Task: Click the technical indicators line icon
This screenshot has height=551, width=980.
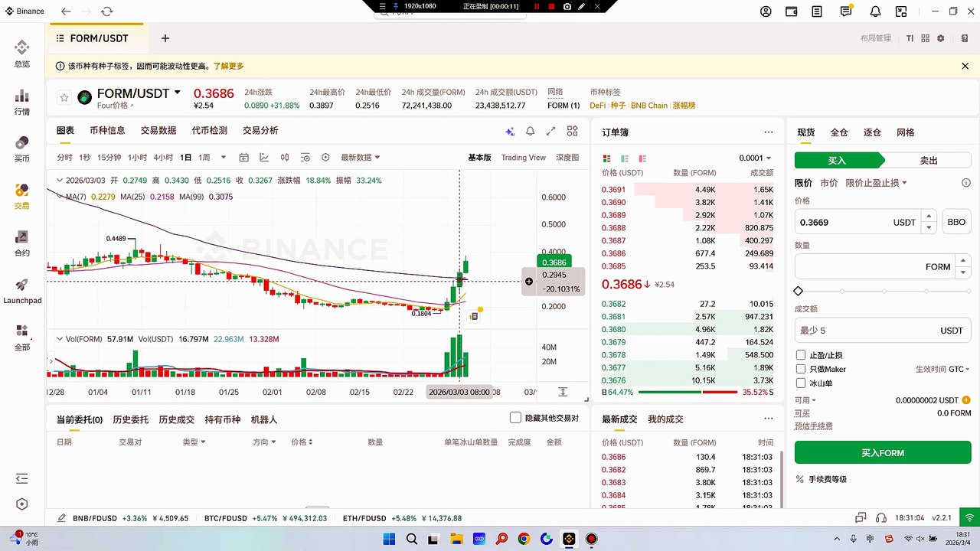Action: (264, 158)
